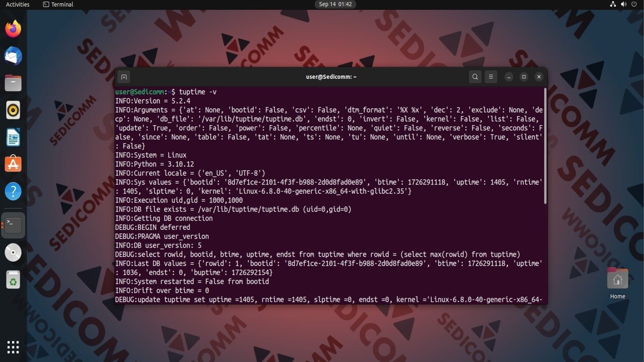
Task: Launch Firefox from the dock
Action: click(x=13, y=29)
